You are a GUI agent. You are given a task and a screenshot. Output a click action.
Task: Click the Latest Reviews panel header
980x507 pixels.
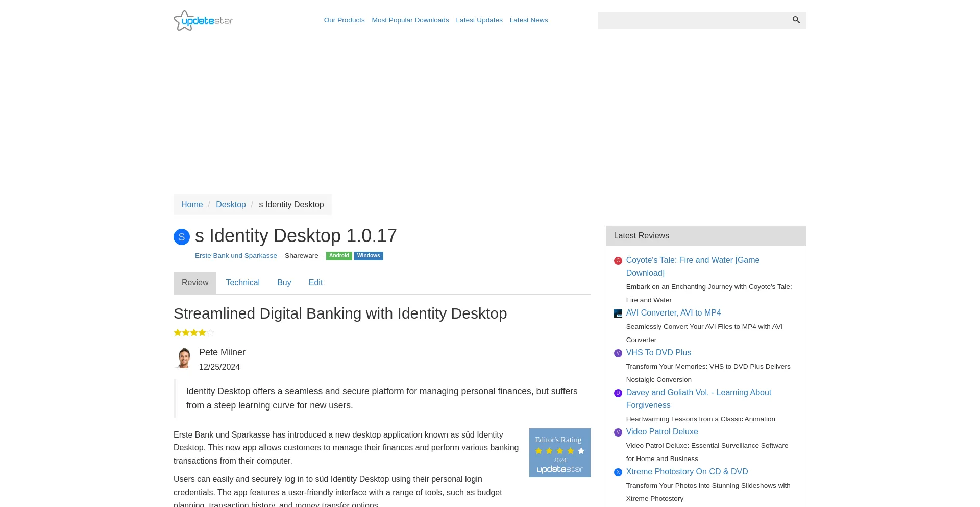click(x=706, y=236)
